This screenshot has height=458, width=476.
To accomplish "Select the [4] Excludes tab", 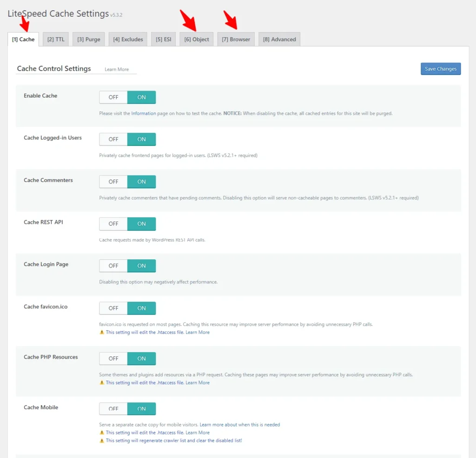I will pyautogui.click(x=128, y=39).
